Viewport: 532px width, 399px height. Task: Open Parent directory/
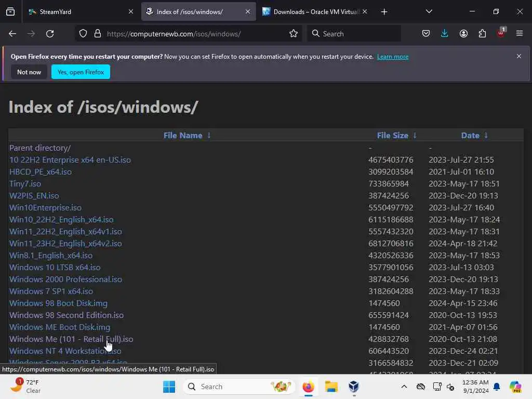[x=40, y=148]
